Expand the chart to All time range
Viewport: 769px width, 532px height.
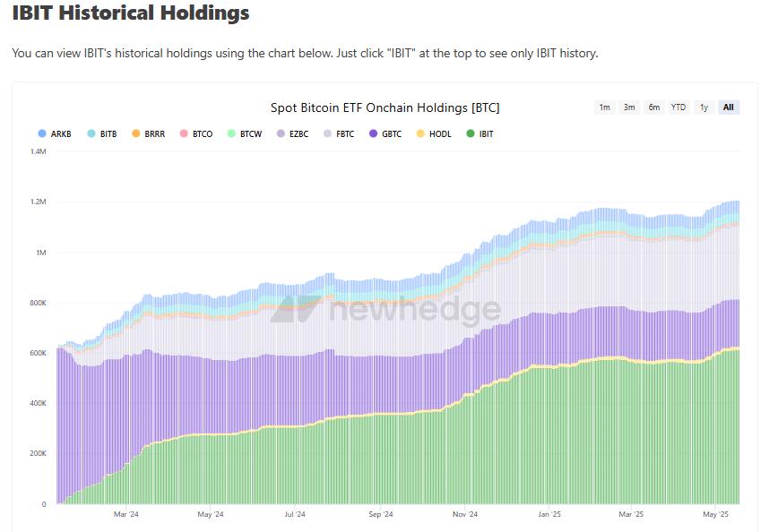pyautogui.click(x=729, y=107)
